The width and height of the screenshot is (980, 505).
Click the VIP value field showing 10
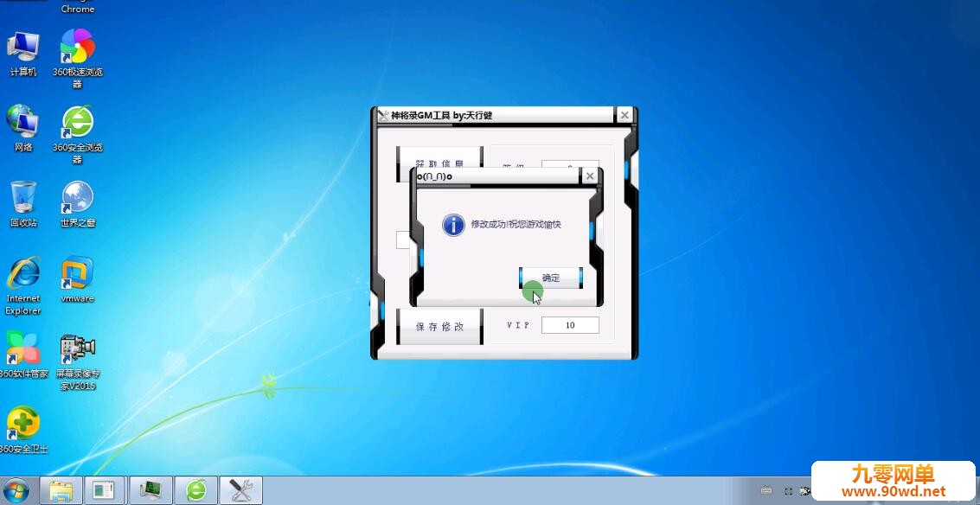570,325
